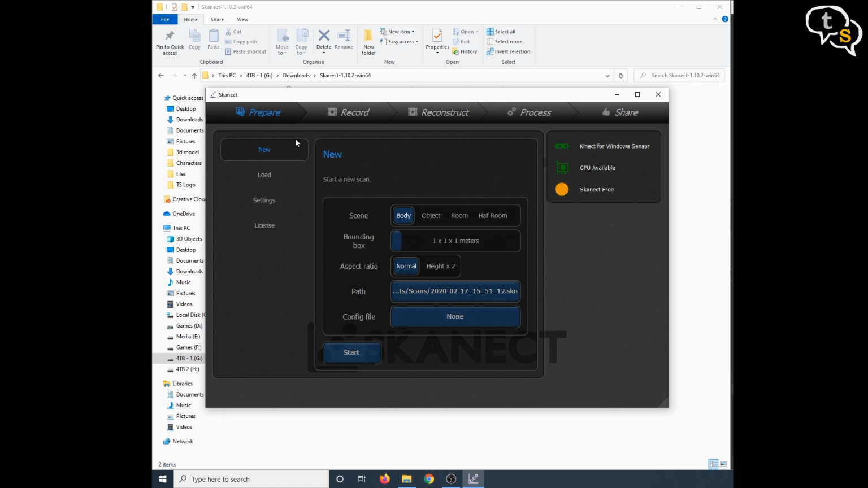Open the Easy access dropdown
Viewport: 868px width, 488px height.
pos(400,42)
